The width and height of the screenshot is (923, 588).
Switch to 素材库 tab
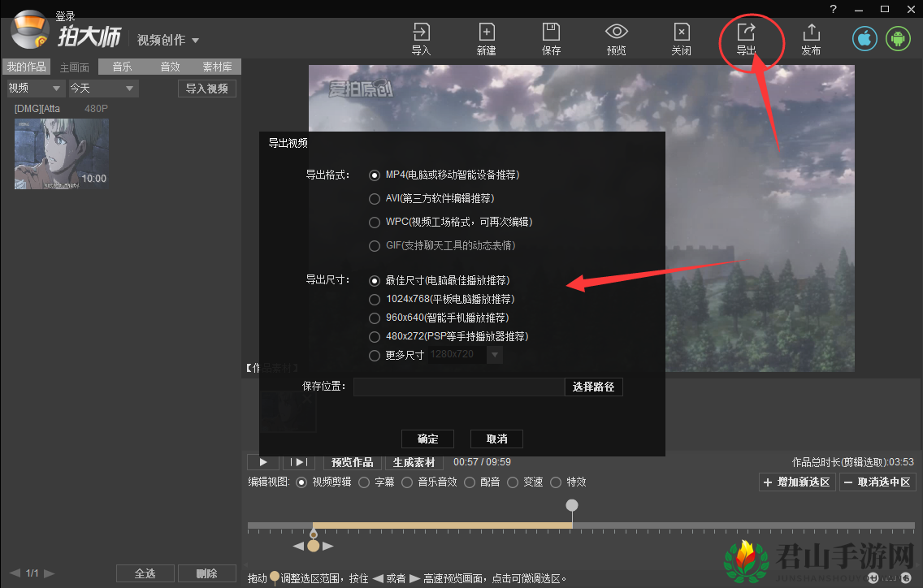point(217,67)
